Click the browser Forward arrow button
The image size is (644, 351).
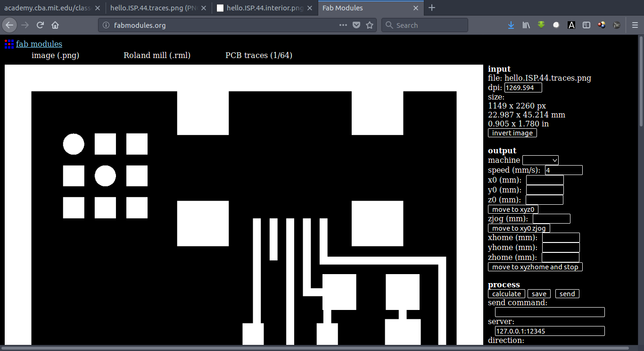(x=25, y=25)
